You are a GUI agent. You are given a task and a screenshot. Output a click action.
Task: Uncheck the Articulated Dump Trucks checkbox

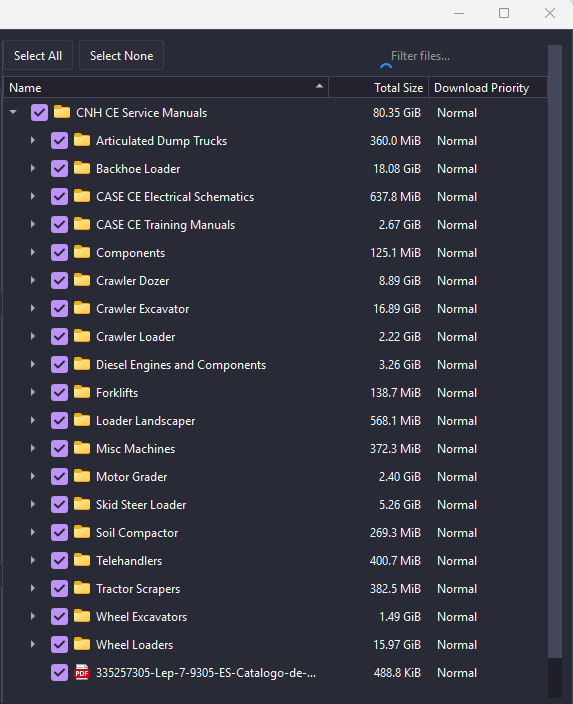[59, 141]
